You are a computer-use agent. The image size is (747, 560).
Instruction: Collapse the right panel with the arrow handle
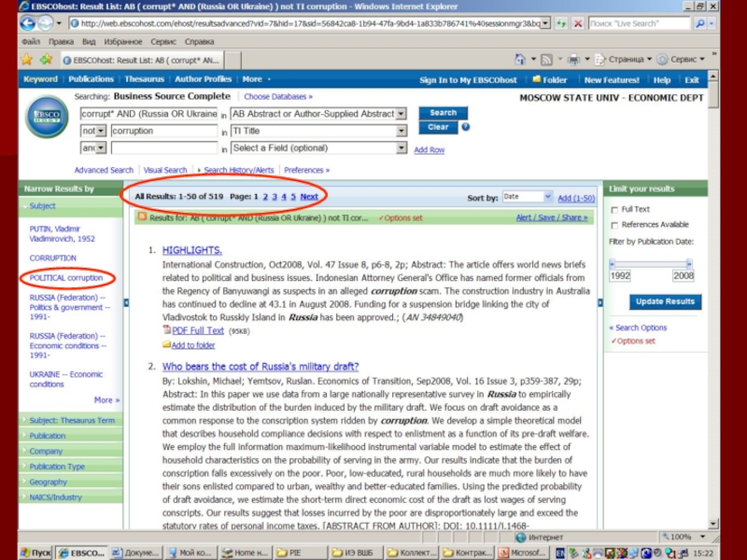click(599, 302)
